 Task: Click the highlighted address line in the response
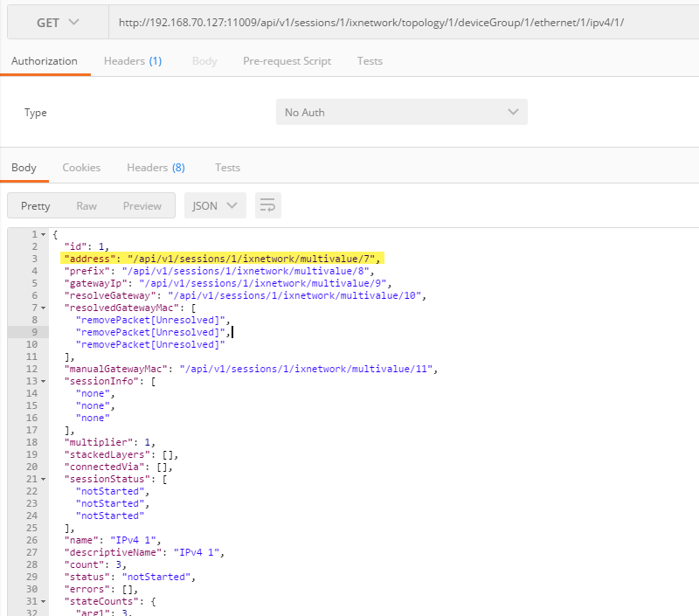point(223,260)
